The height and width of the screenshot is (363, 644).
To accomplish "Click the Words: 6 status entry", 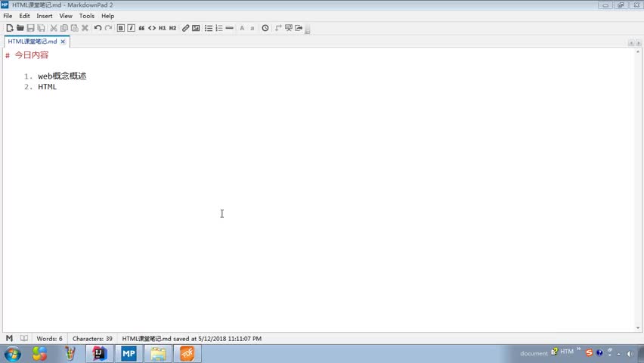I will click(49, 339).
